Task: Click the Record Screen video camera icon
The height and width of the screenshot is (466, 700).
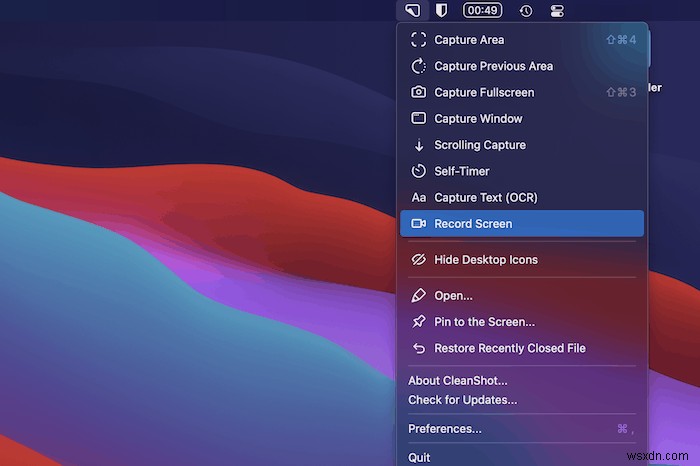Action: 418,223
